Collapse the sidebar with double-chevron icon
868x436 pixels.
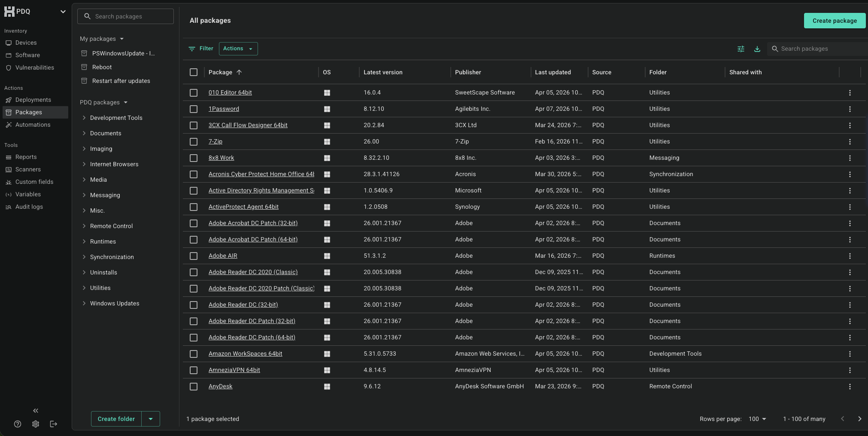pos(36,411)
